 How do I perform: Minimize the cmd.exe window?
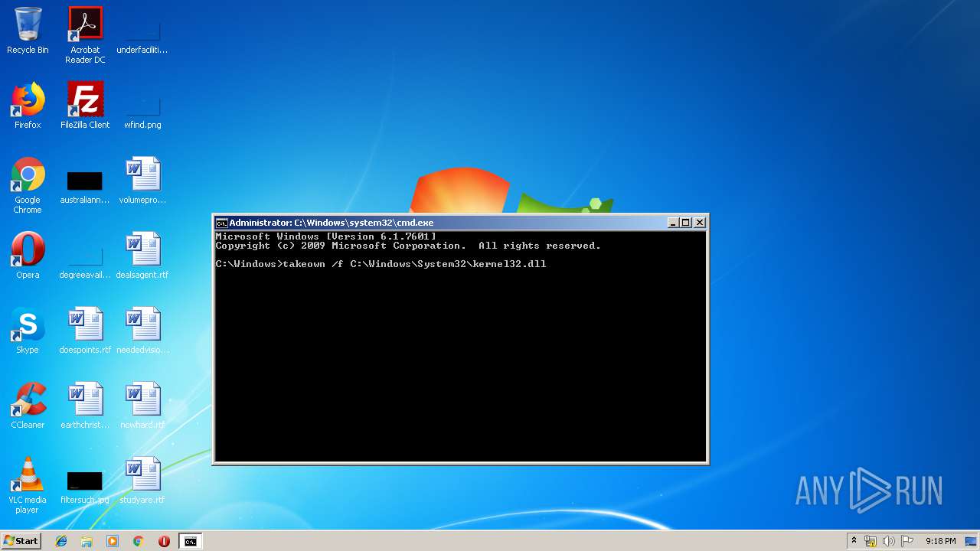pyautogui.click(x=673, y=223)
